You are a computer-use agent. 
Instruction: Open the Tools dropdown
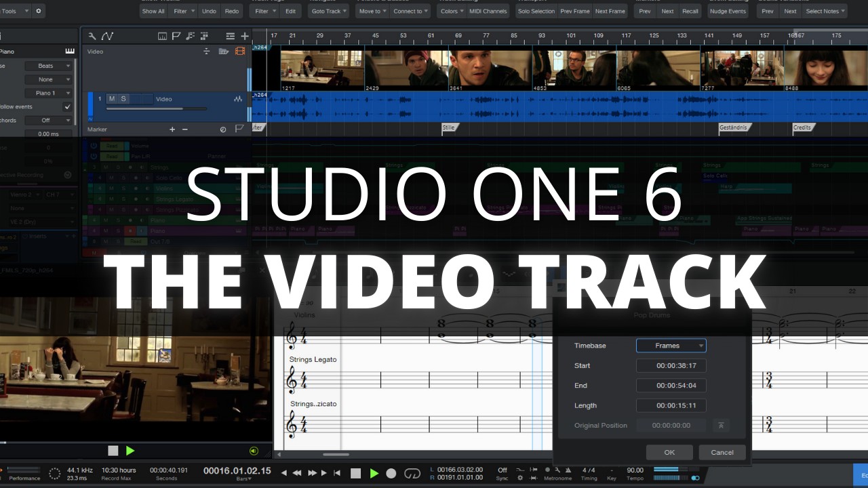(15, 11)
